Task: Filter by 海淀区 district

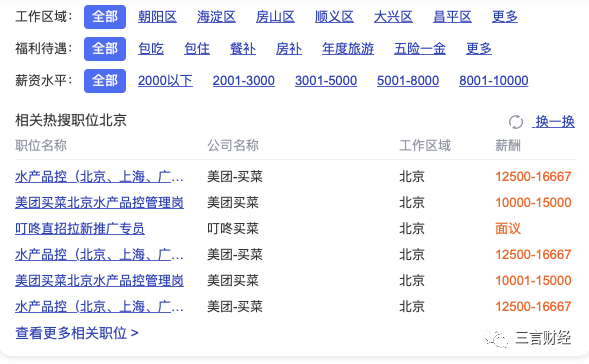Action: click(216, 17)
